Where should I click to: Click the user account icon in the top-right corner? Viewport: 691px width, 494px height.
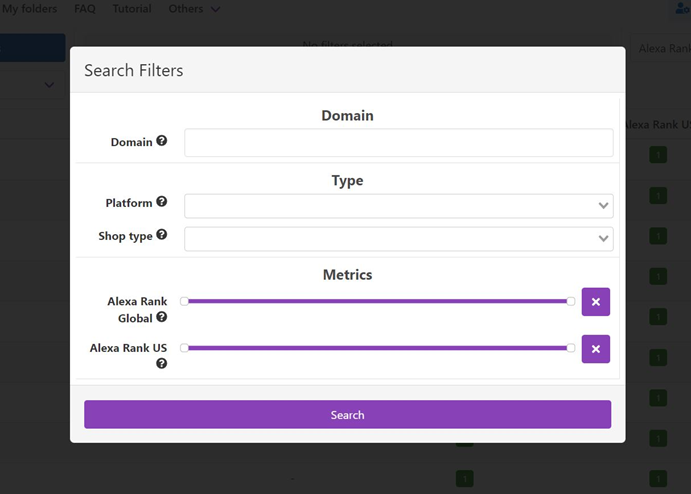[683, 9]
